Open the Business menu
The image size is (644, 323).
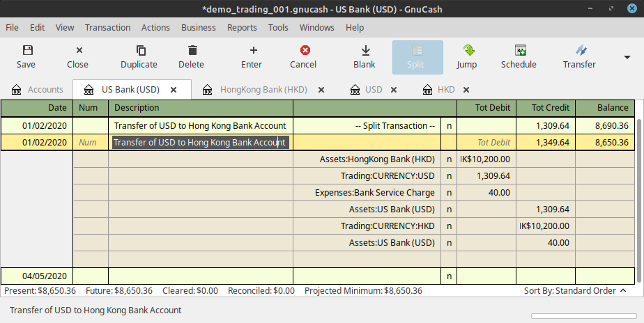pyautogui.click(x=198, y=28)
